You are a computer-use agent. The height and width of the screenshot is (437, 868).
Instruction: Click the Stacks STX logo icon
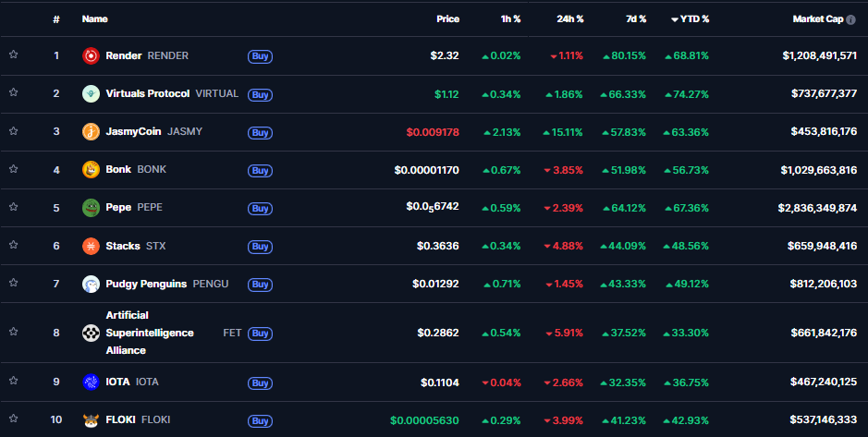(91, 246)
